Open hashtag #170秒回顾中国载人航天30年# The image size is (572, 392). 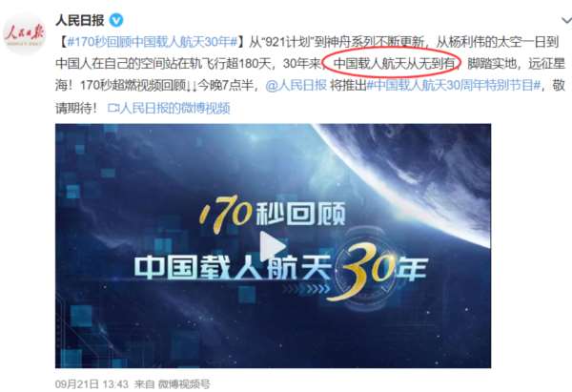click(153, 42)
